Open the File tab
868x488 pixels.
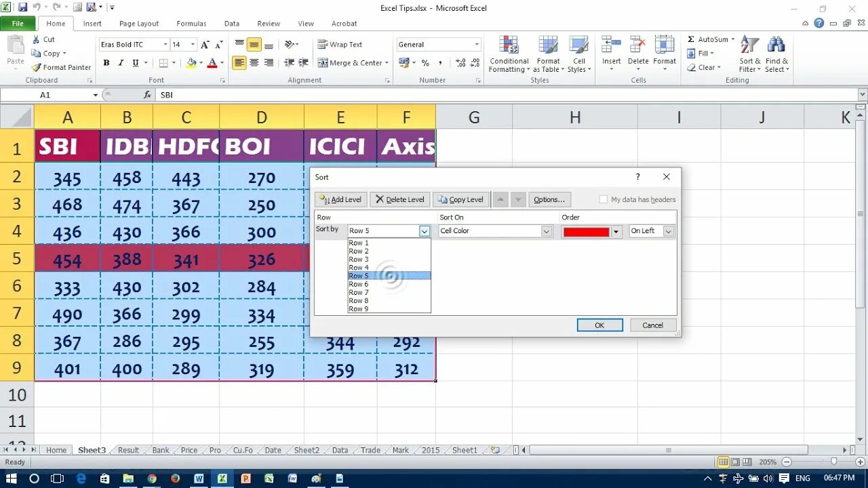click(18, 23)
